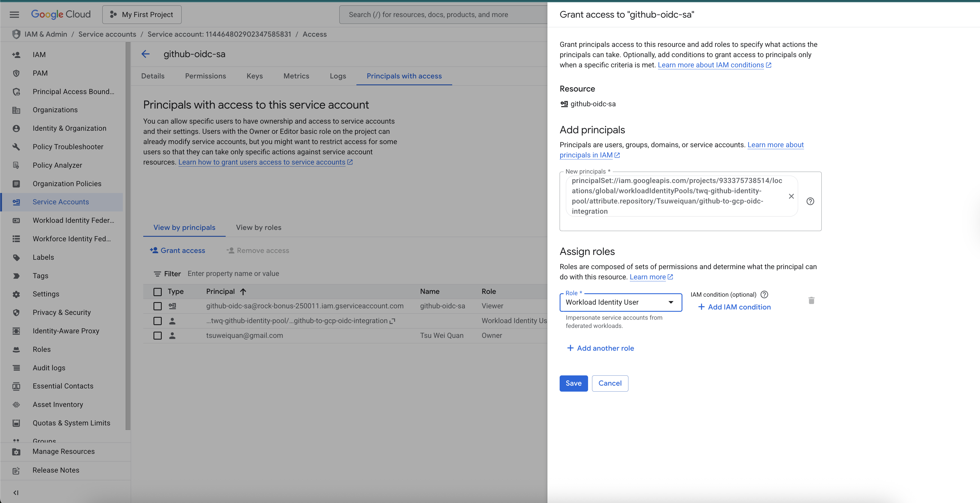Collapse the sidebar using the bottom arrow
The height and width of the screenshot is (503, 980).
point(16,493)
